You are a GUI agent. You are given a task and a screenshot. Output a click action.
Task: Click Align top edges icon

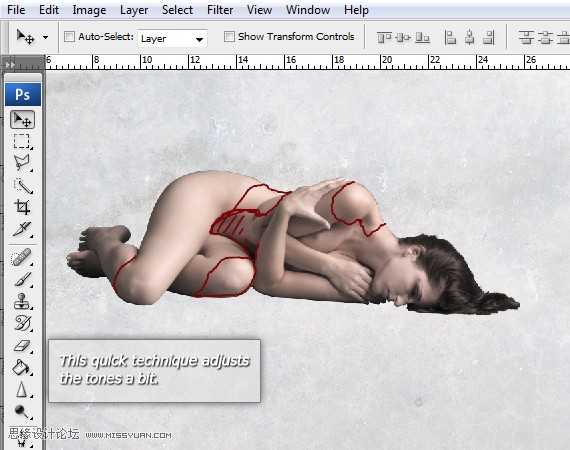384,37
